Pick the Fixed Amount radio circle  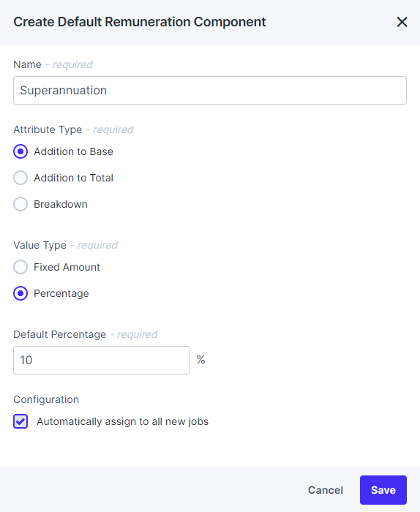(20, 267)
